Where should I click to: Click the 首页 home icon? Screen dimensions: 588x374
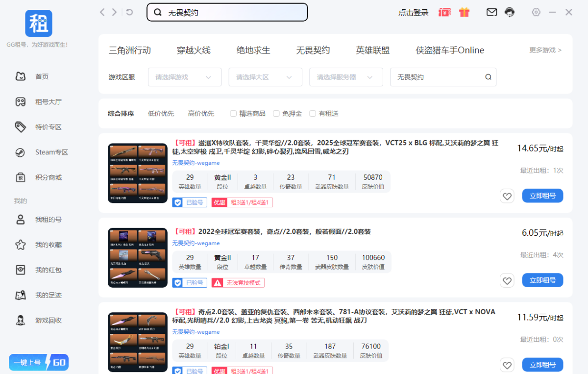pos(20,76)
